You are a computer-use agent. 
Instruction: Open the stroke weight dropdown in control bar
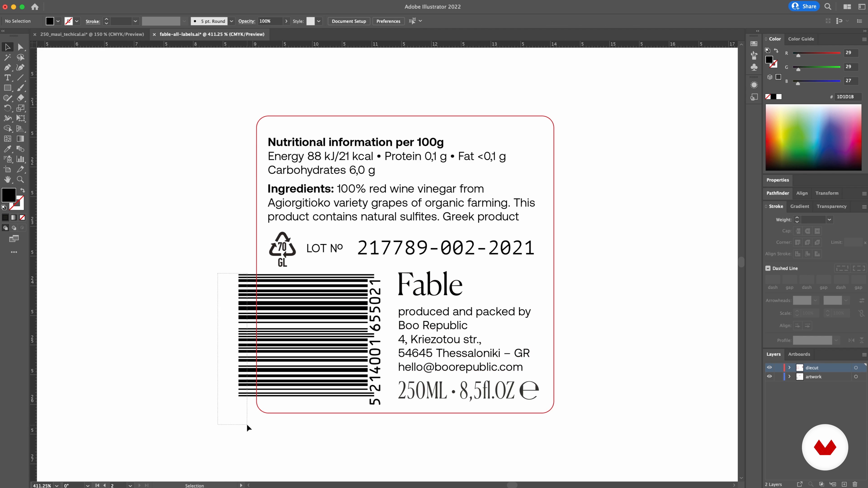coord(135,21)
